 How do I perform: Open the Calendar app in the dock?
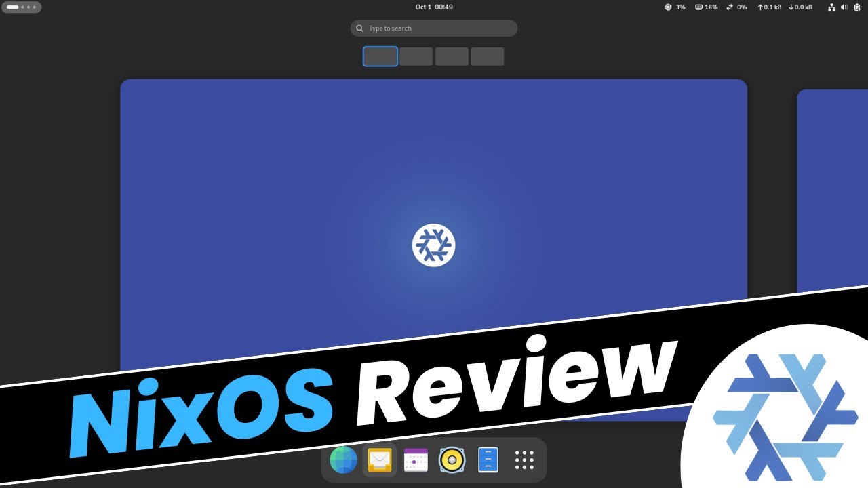[416, 460]
